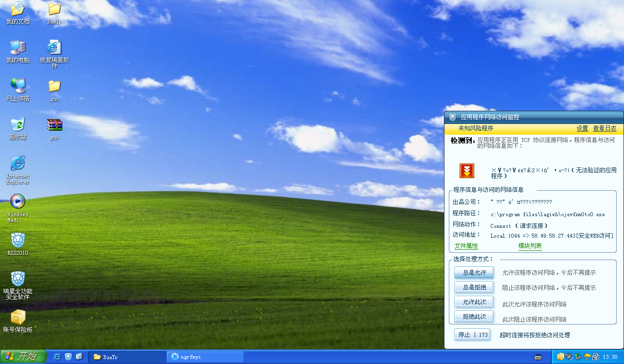Viewport: 624px width, 364px height.
Task: Open 瑞星全功能安全软件 desktop icon
Action: pyautogui.click(x=18, y=285)
